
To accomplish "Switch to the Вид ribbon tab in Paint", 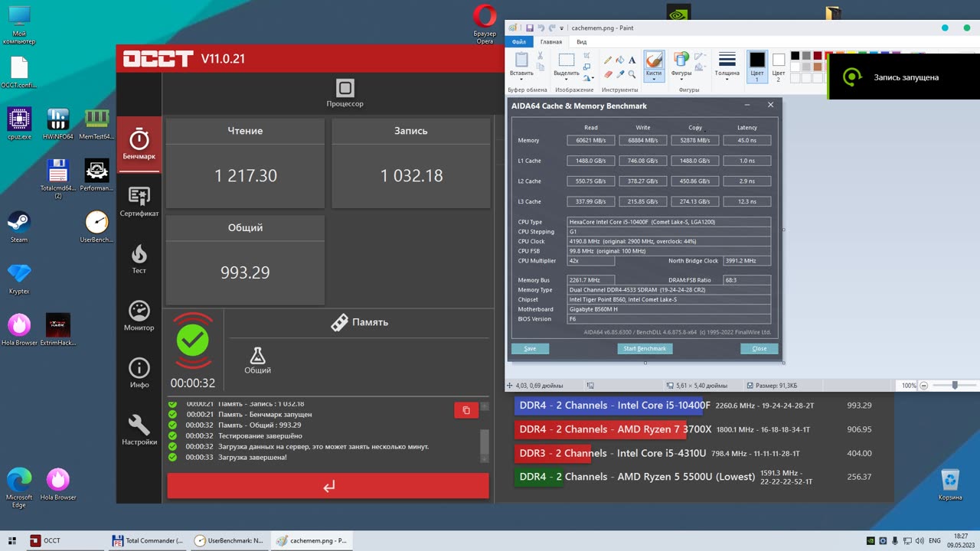I will click(x=582, y=42).
